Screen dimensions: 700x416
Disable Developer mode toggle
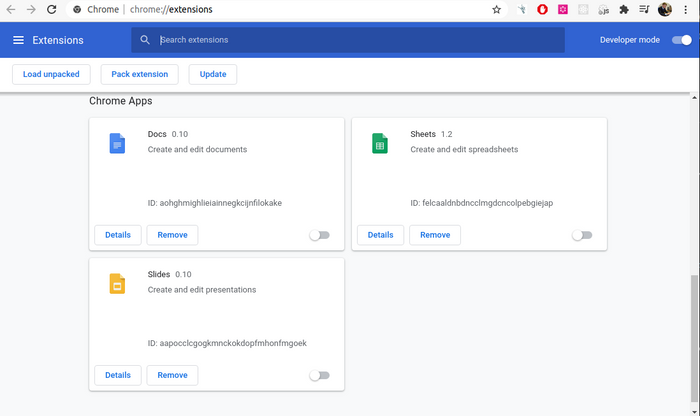[682, 40]
